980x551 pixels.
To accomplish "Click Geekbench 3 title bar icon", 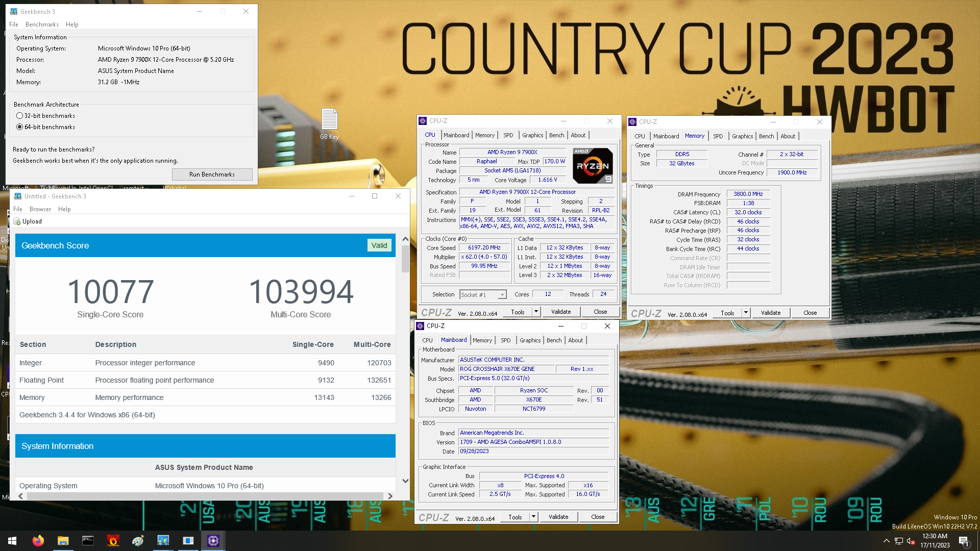I will tap(14, 11).
